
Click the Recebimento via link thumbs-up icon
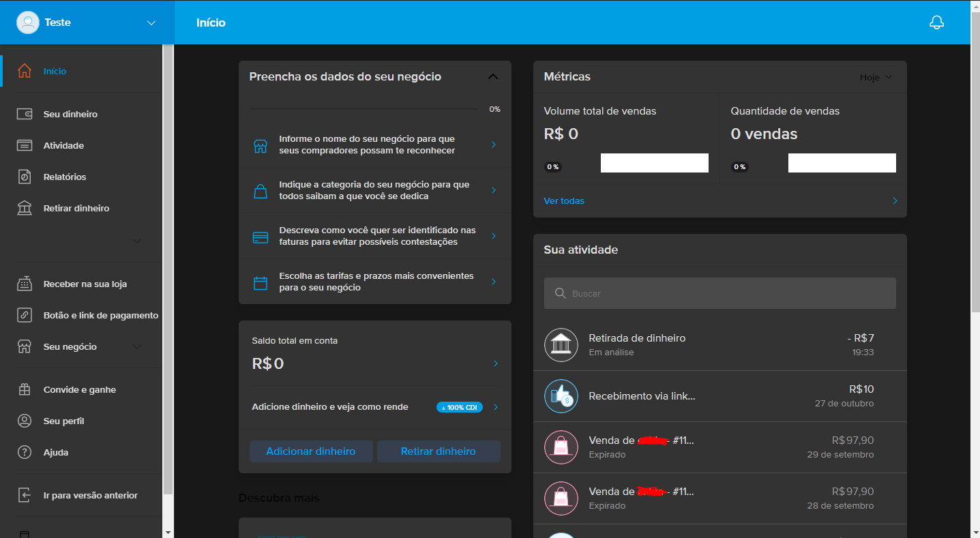pos(561,396)
